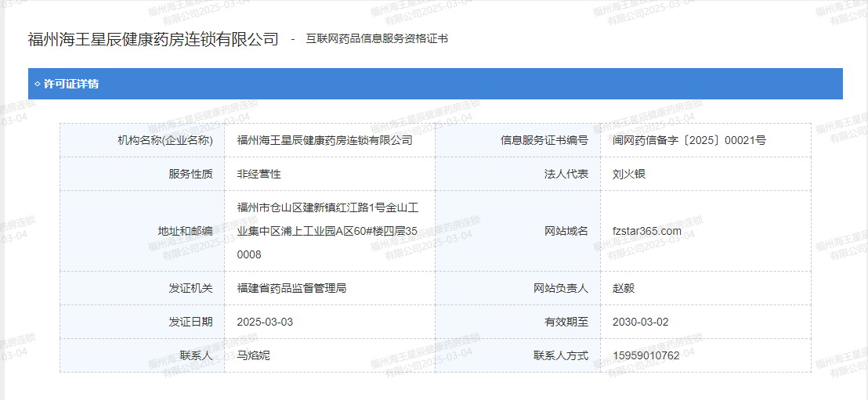Click the 法人代表 label

(x=566, y=175)
